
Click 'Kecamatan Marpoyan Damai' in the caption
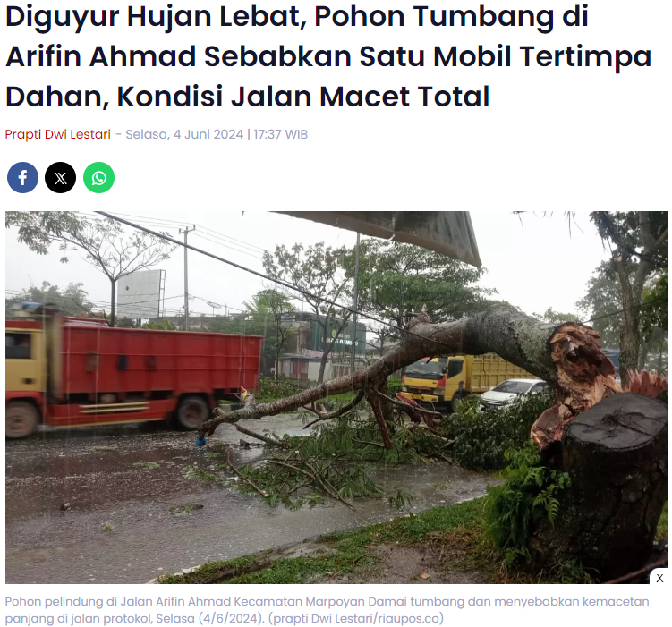click(x=315, y=602)
